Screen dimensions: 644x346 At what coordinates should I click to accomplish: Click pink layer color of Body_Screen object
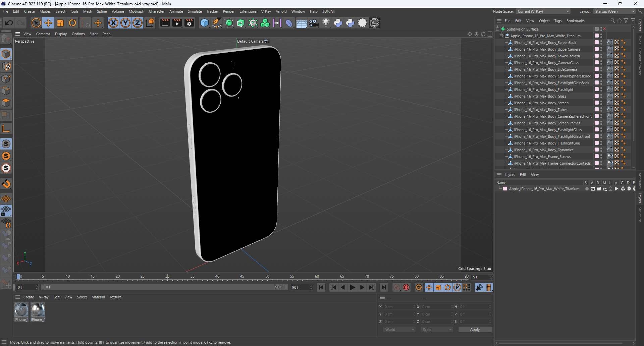pos(597,103)
